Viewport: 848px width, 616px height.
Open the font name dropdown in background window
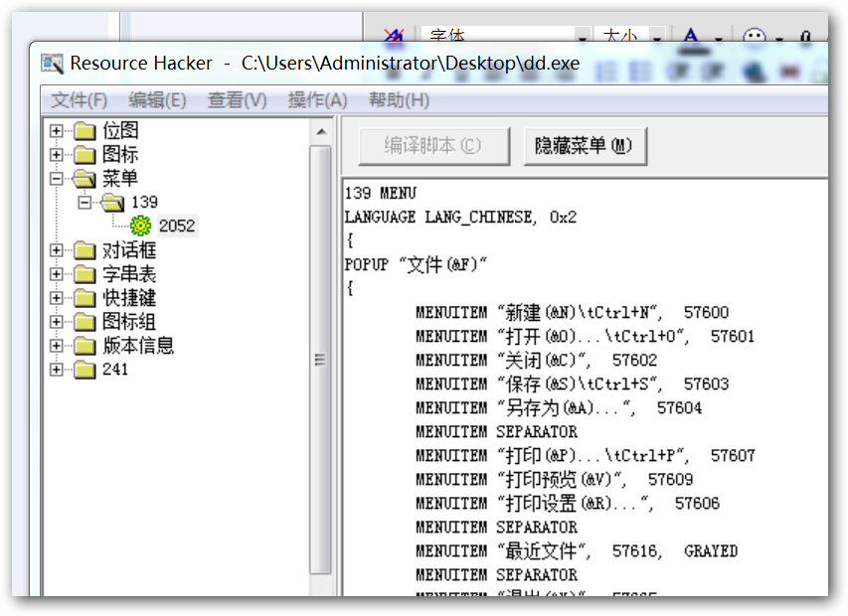tap(583, 37)
